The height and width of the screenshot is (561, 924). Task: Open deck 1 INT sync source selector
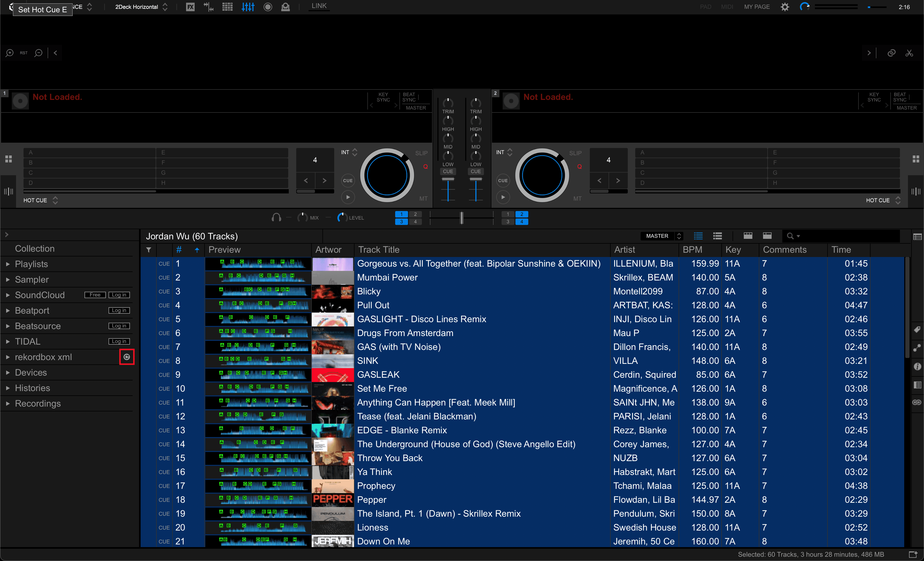[349, 152]
